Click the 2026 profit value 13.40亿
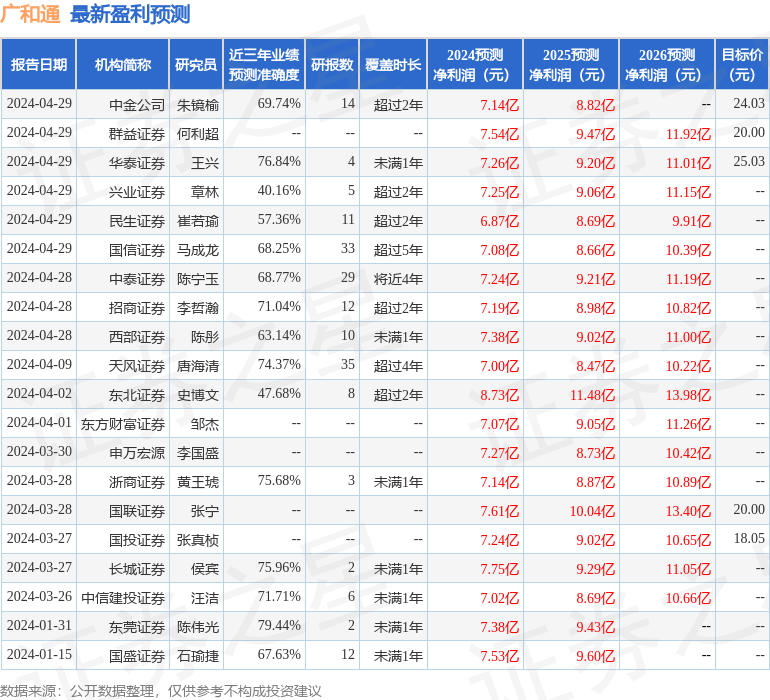Viewport: 770px width, 700px height. (x=688, y=511)
